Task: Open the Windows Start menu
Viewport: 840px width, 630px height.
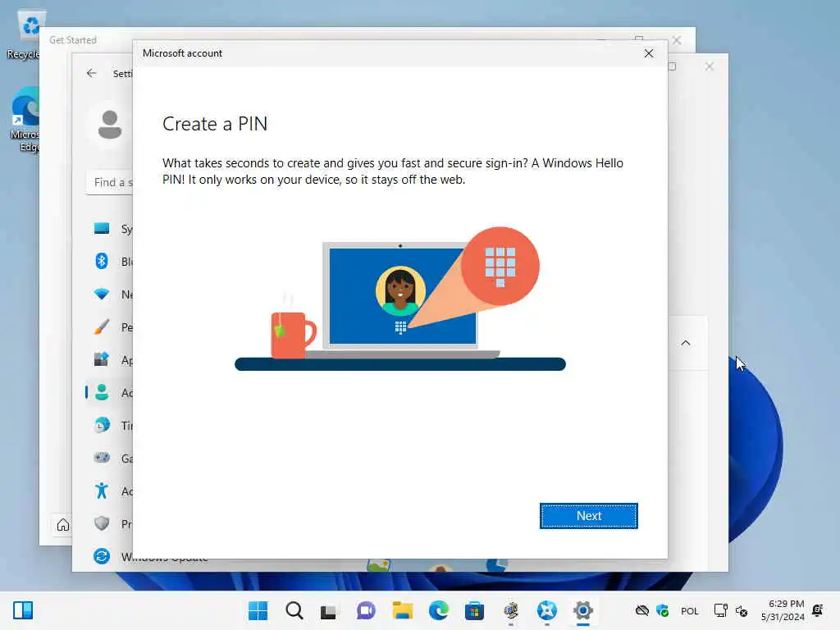Action: [x=258, y=610]
